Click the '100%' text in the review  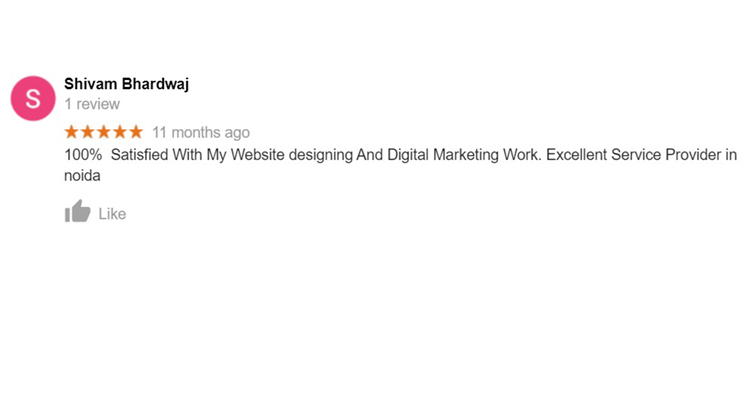coord(83,155)
